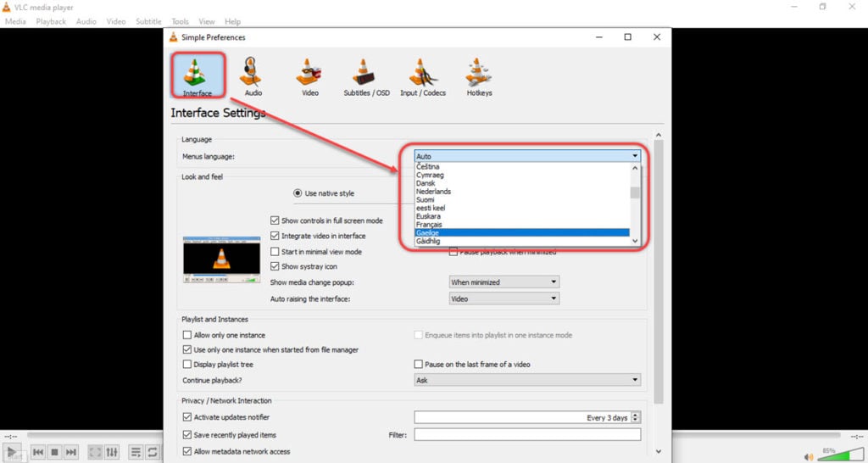Viewport: 868px width, 463px height.
Task: Select Français from language list
Action: 522,225
